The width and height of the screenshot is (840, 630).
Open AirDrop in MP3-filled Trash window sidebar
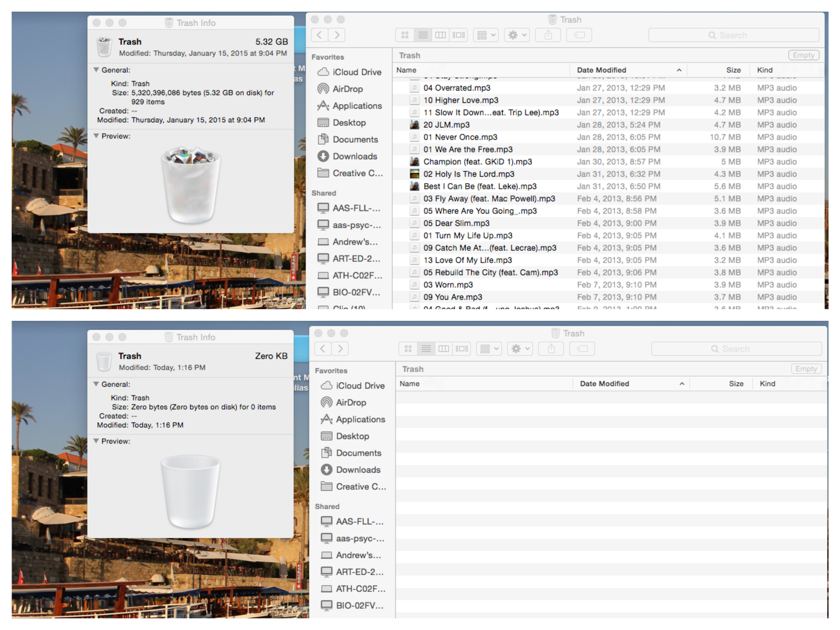340,89
